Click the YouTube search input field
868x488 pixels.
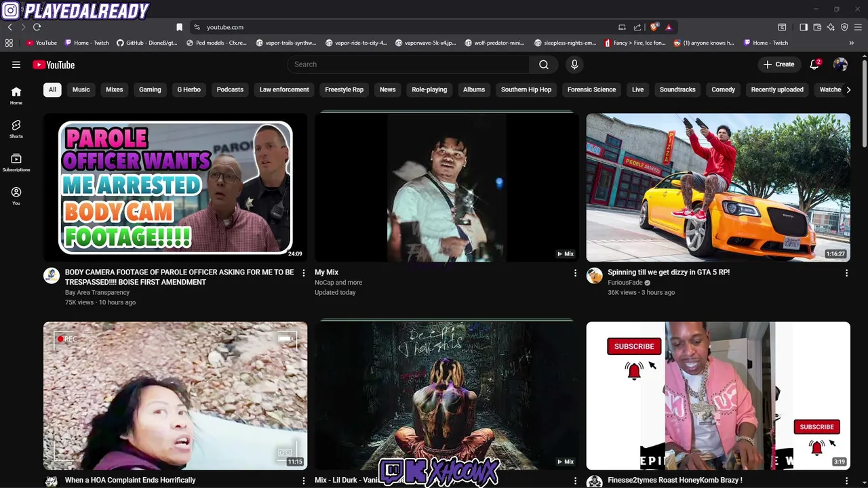click(408, 64)
